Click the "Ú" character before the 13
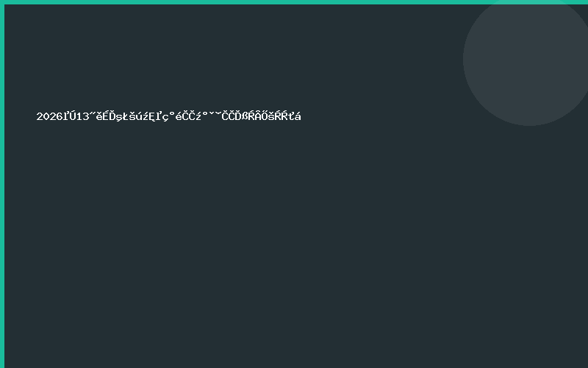This screenshot has width=588, height=368. [73, 116]
